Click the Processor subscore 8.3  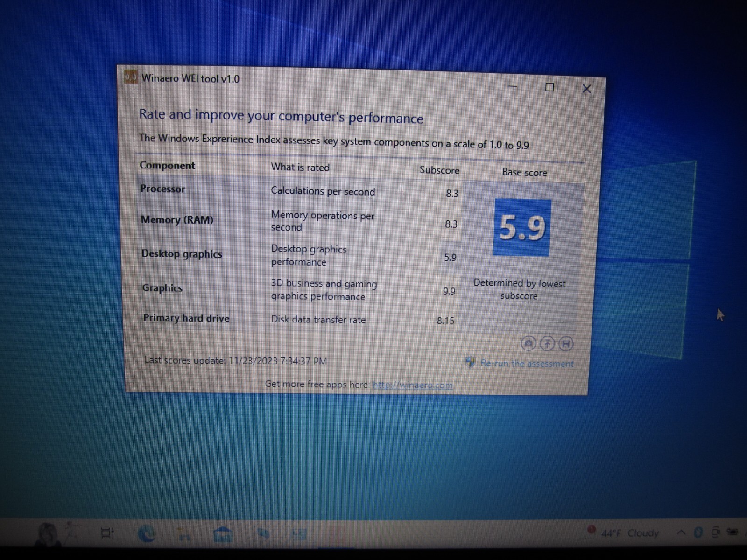click(452, 194)
